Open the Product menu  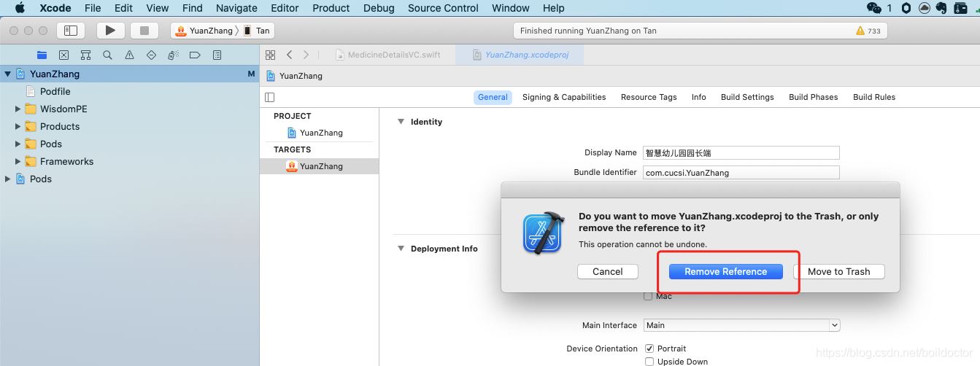tap(331, 8)
